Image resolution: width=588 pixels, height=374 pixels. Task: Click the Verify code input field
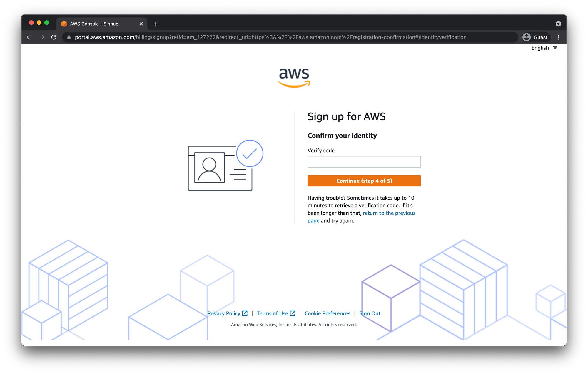click(364, 162)
